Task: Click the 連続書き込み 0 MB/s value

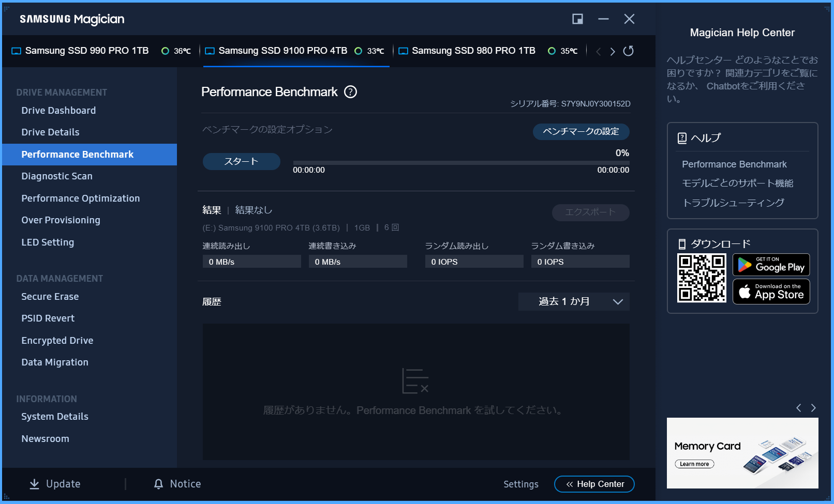Action: point(358,262)
